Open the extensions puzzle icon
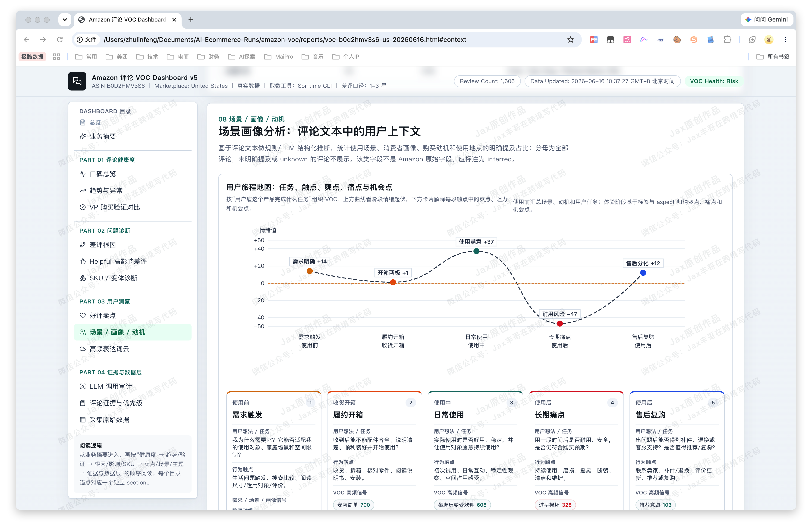This screenshot has width=812, height=531. click(x=727, y=40)
